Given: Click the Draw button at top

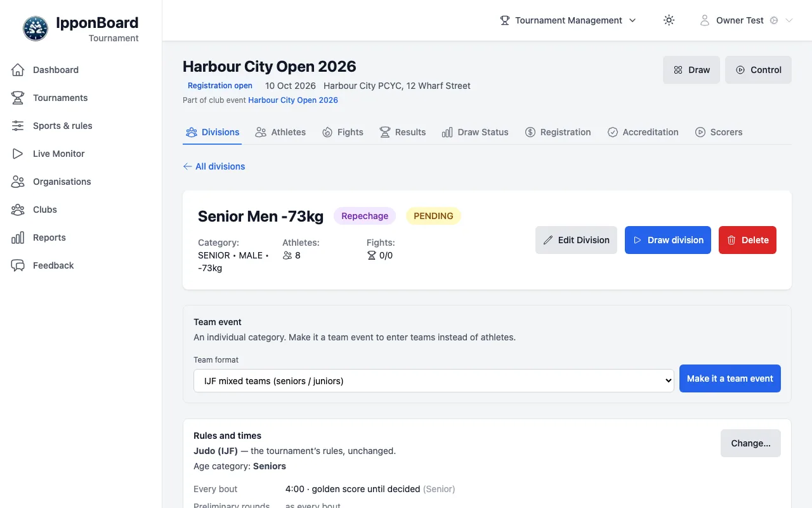Looking at the screenshot, I should pos(691,70).
